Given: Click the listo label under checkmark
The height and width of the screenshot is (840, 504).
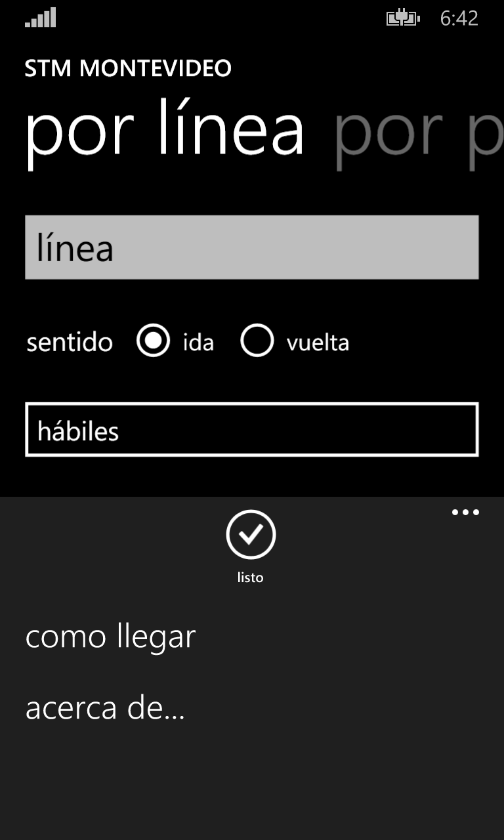Looking at the screenshot, I should tap(250, 577).
